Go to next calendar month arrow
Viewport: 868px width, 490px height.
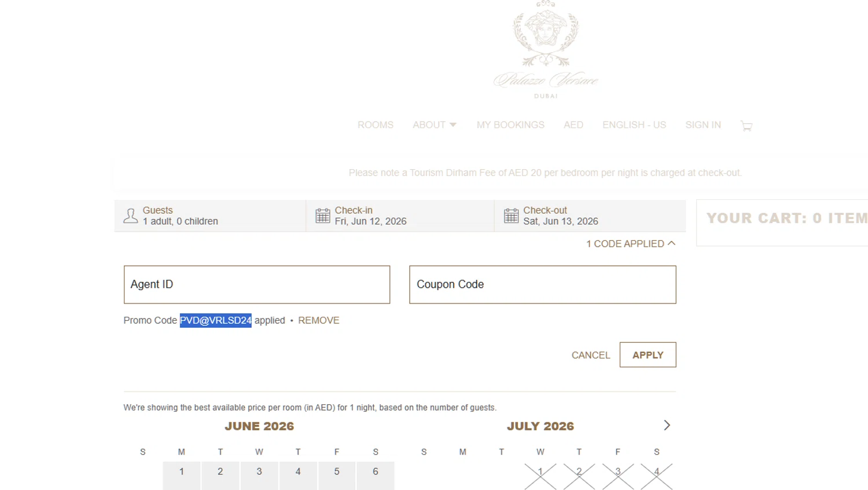[x=667, y=425]
